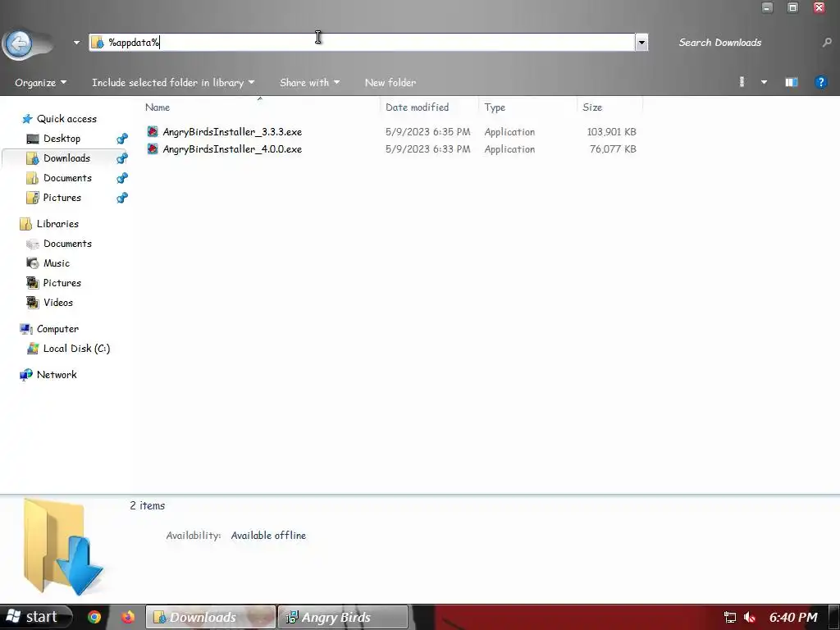The height and width of the screenshot is (630, 840).
Task: Click the volume tray icon
Action: point(750,618)
